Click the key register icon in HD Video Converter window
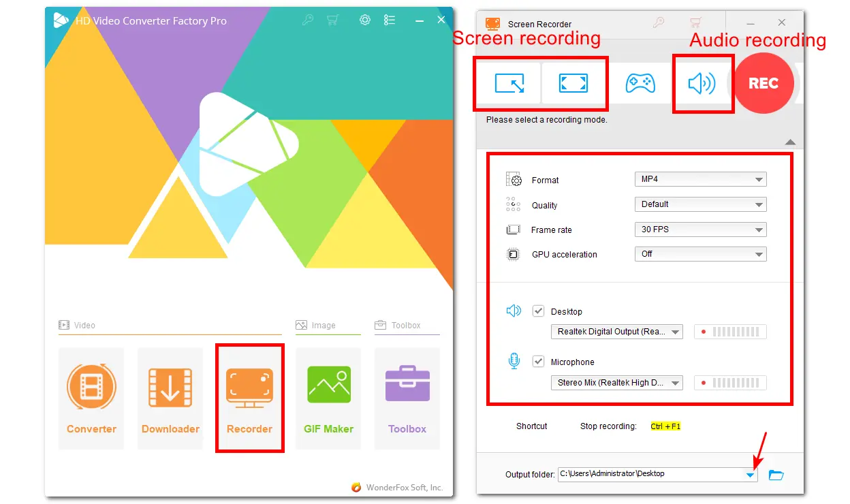The height and width of the screenshot is (504, 850). coord(308,20)
